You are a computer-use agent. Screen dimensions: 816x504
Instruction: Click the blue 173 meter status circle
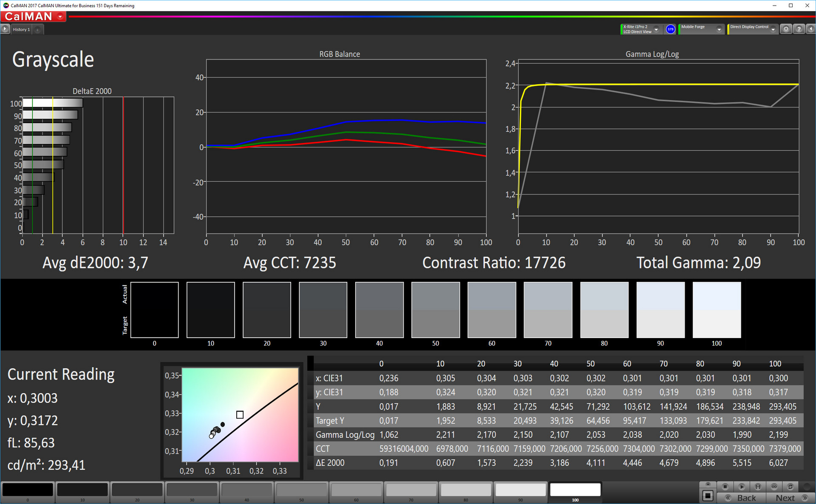(670, 29)
